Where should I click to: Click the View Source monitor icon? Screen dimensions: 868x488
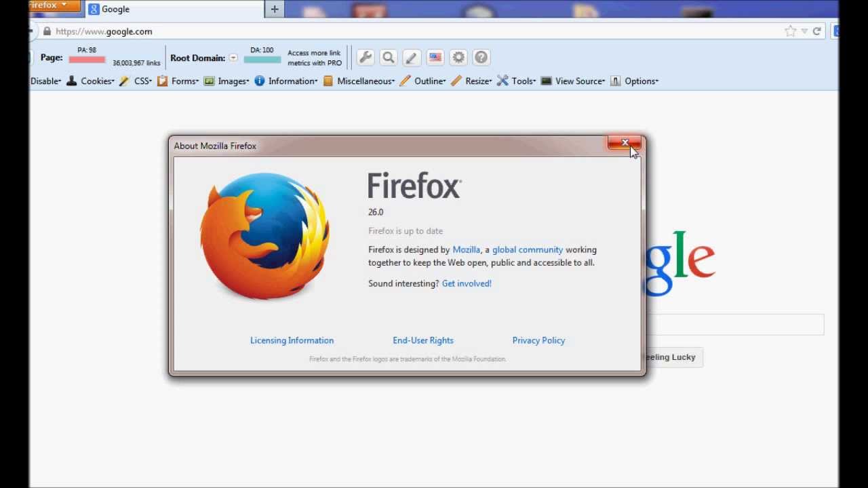tap(546, 81)
